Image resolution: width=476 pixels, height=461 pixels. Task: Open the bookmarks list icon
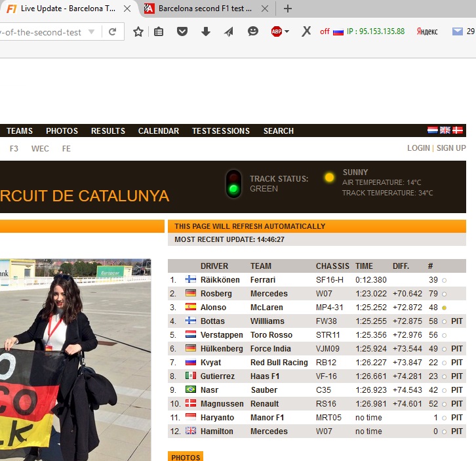coord(159,31)
